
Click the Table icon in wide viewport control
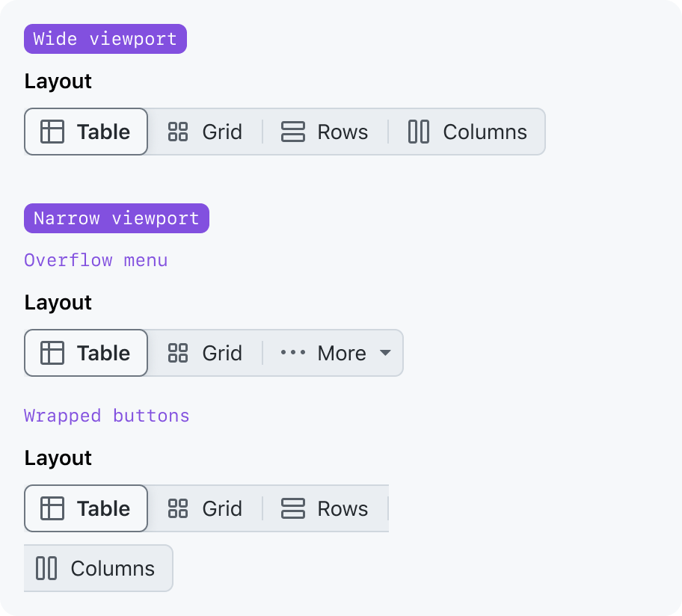[x=52, y=132]
